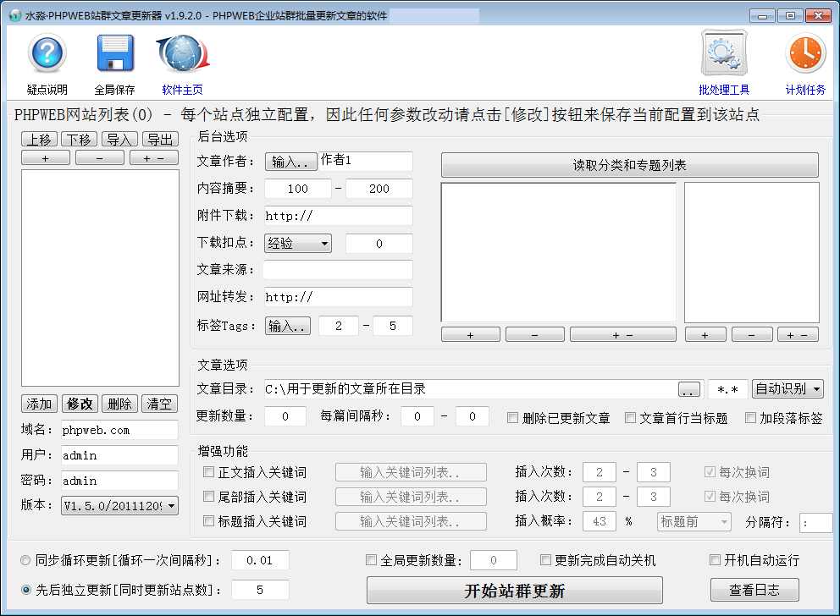Click the 导入 button

point(119,139)
